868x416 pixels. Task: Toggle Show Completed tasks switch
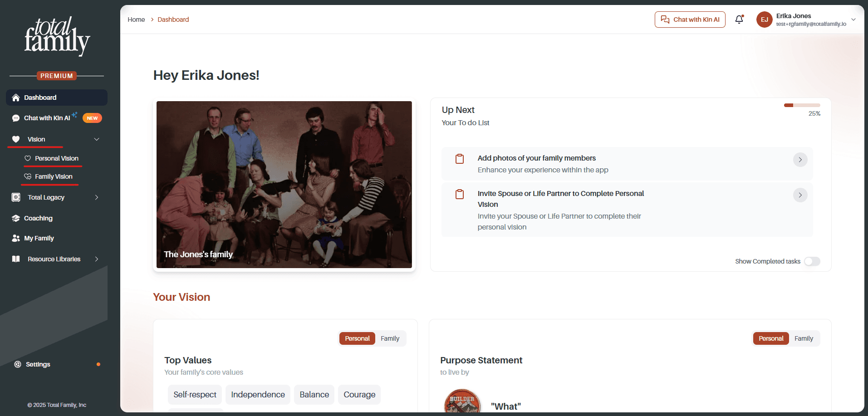pos(812,261)
